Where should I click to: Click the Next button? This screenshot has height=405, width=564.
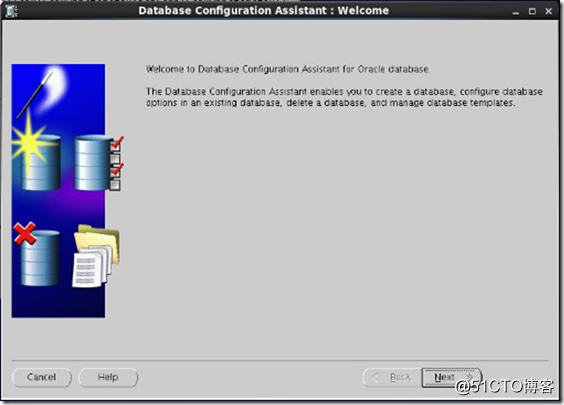tap(451, 377)
